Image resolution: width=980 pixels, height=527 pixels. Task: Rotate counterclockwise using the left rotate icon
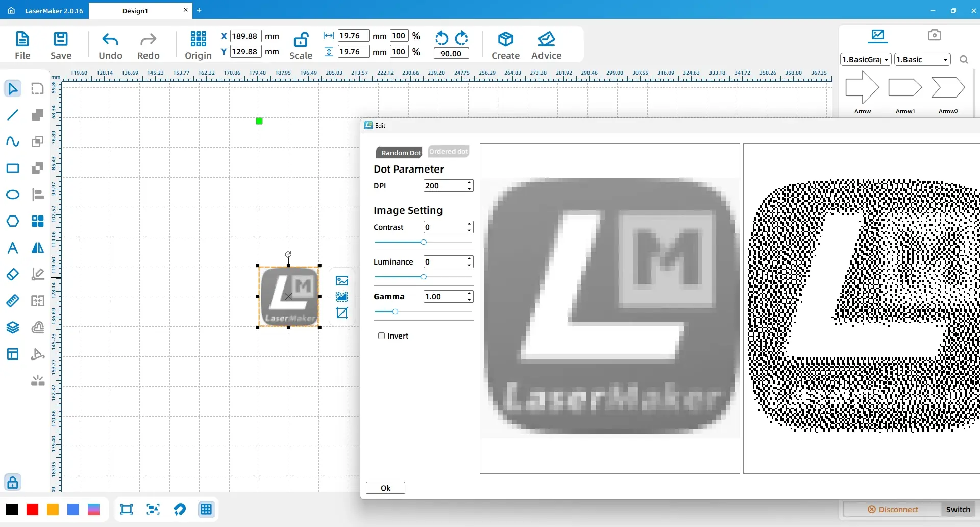pyautogui.click(x=442, y=38)
